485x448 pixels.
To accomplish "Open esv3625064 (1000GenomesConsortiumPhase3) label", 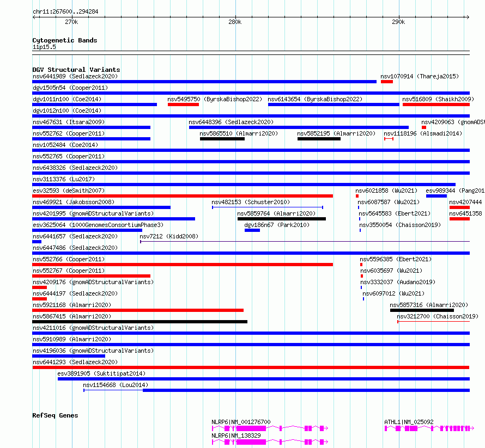I will click(98, 225).
